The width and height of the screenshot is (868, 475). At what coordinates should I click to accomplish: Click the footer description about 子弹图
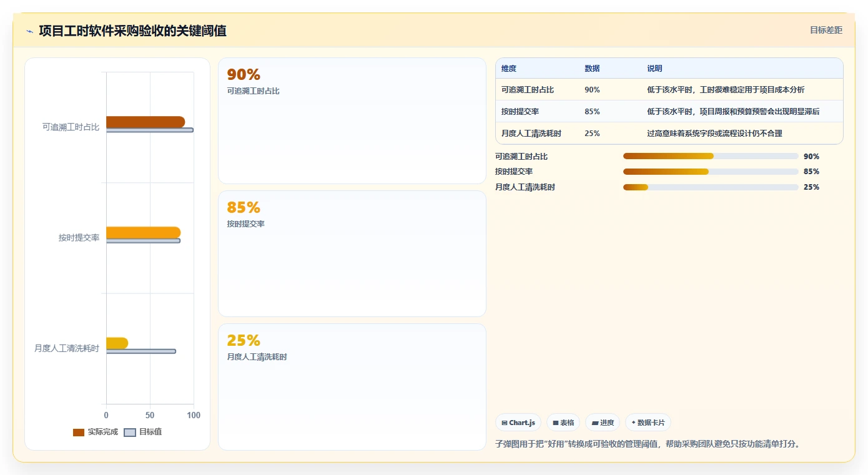pos(648,444)
